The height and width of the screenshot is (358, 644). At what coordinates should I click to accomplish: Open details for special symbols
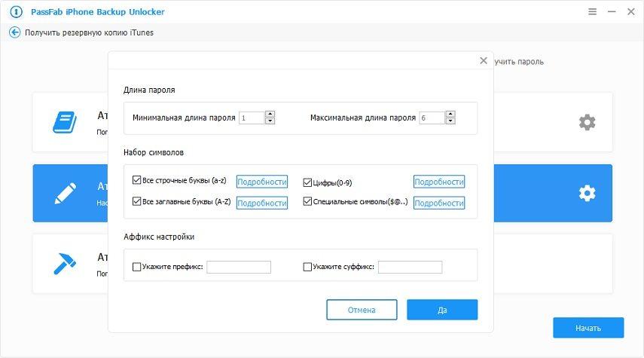click(439, 203)
